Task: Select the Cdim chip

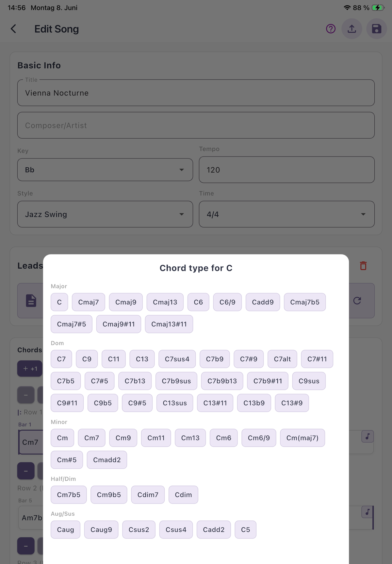Action: pos(183,495)
